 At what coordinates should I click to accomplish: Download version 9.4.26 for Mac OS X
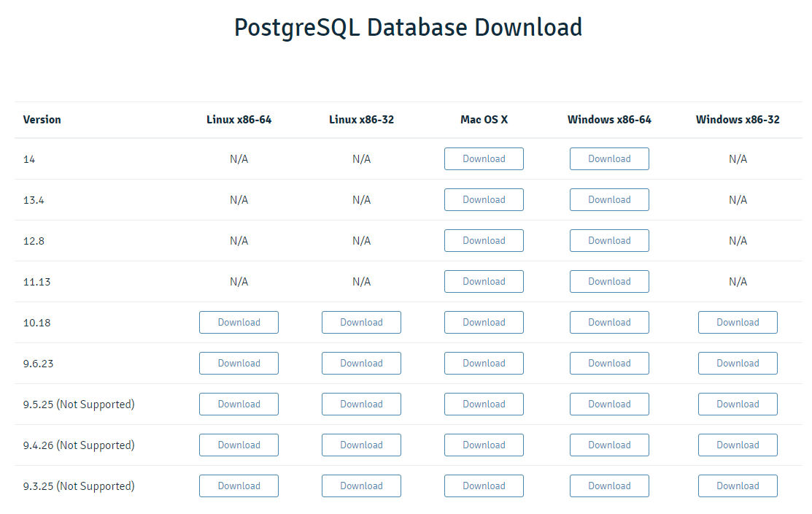[x=484, y=445]
